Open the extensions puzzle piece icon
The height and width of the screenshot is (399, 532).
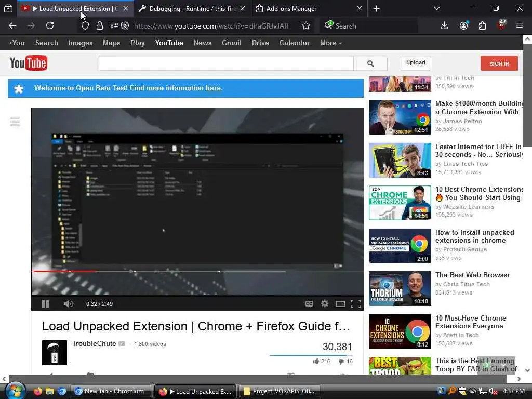(482, 25)
